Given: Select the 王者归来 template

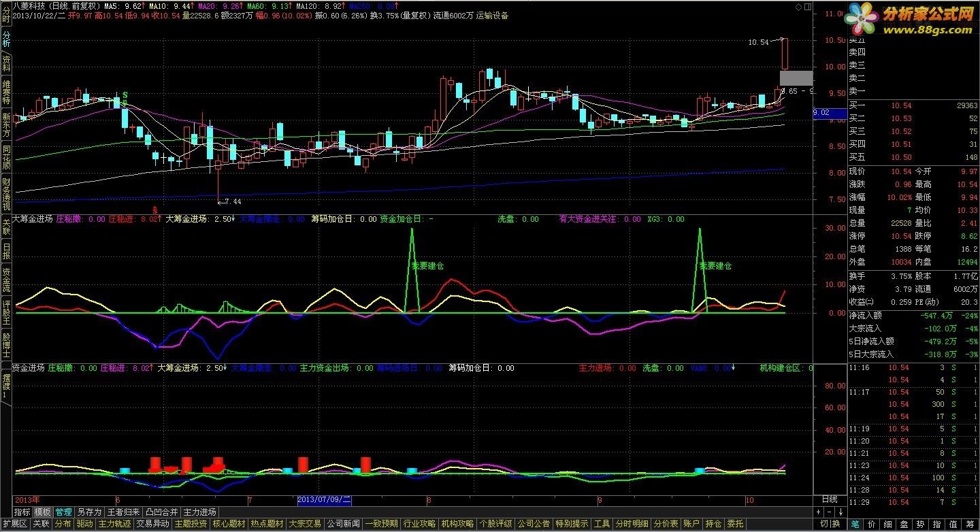Looking at the screenshot, I should (x=123, y=512).
